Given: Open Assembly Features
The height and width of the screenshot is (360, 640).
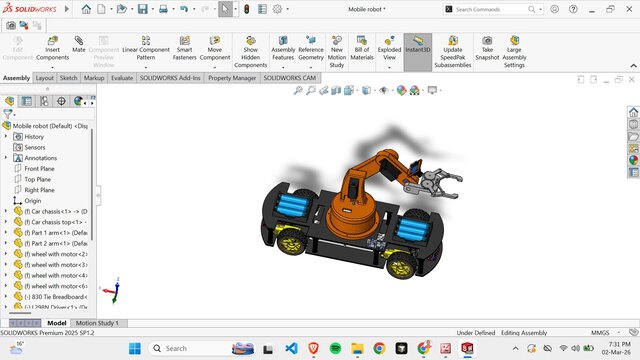Looking at the screenshot, I should pyautogui.click(x=283, y=49).
